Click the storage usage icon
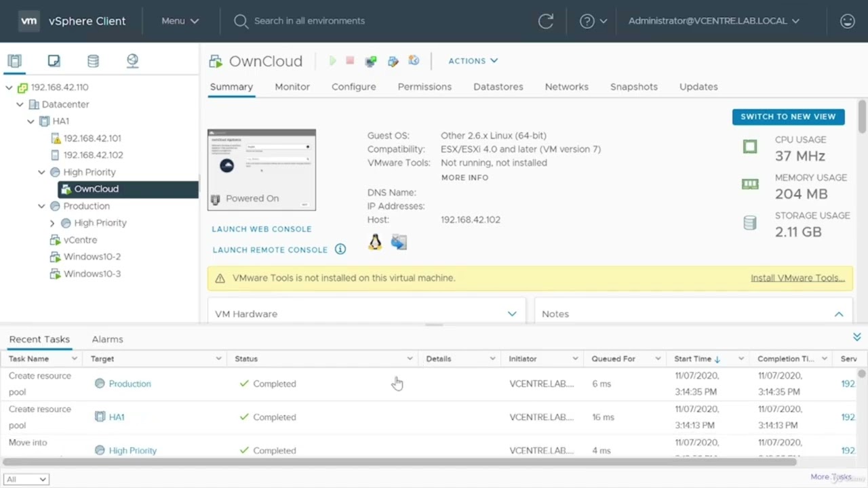 click(x=749, y=223)
